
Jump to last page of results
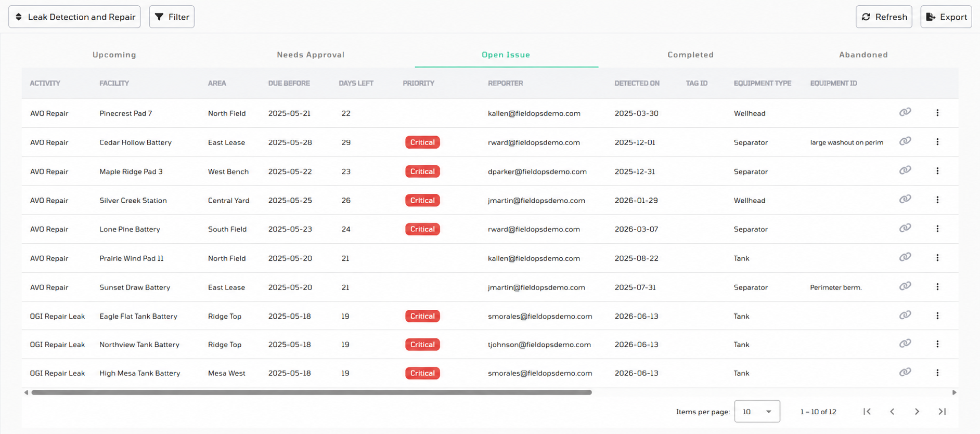point(942,412)
